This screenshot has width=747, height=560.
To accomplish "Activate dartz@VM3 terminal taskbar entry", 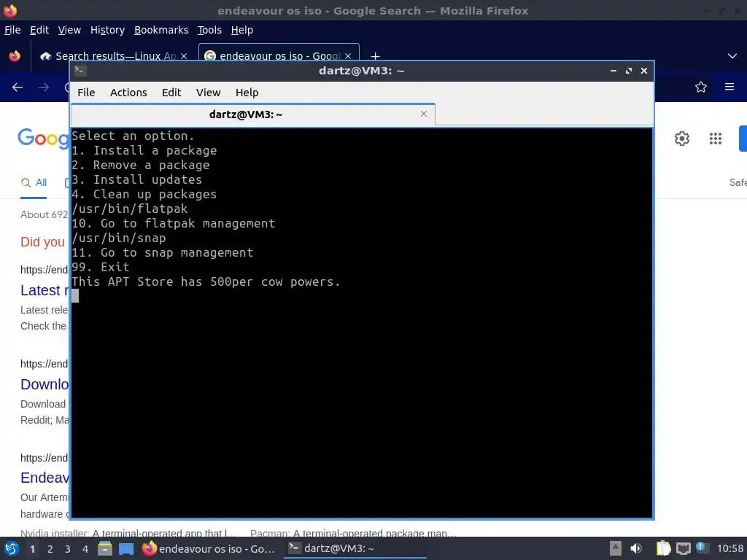I will (355, 548).
